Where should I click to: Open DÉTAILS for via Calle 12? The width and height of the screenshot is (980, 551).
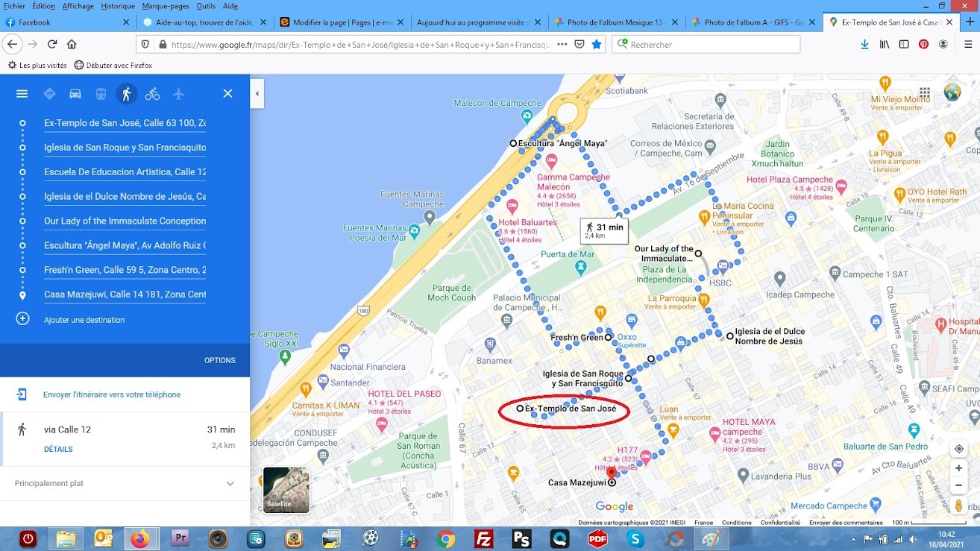[58, 450]
